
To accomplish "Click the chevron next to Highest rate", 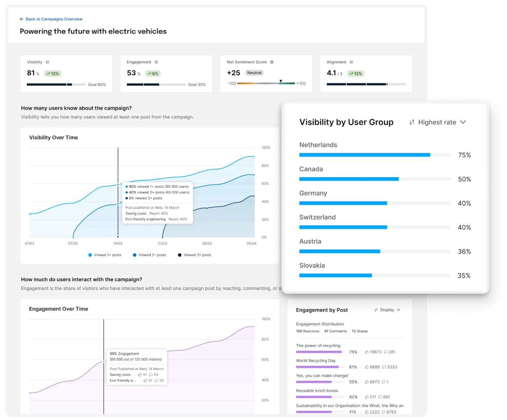I will tap(463, 122).
